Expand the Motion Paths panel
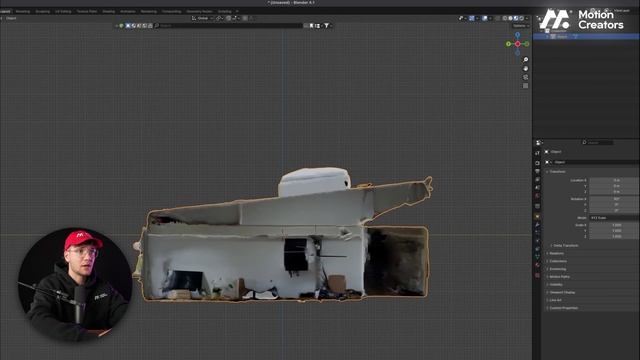Screen dimensions: 640x360 click(559, 277)
